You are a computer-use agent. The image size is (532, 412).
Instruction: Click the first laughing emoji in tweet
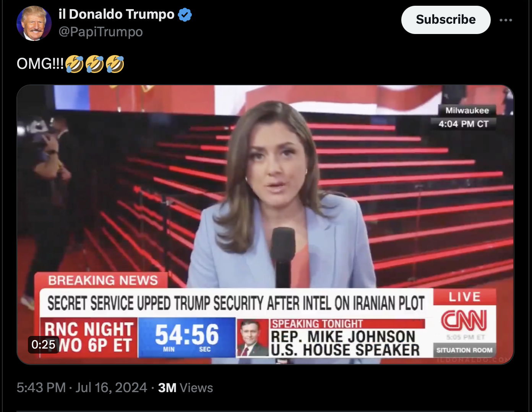75,63
